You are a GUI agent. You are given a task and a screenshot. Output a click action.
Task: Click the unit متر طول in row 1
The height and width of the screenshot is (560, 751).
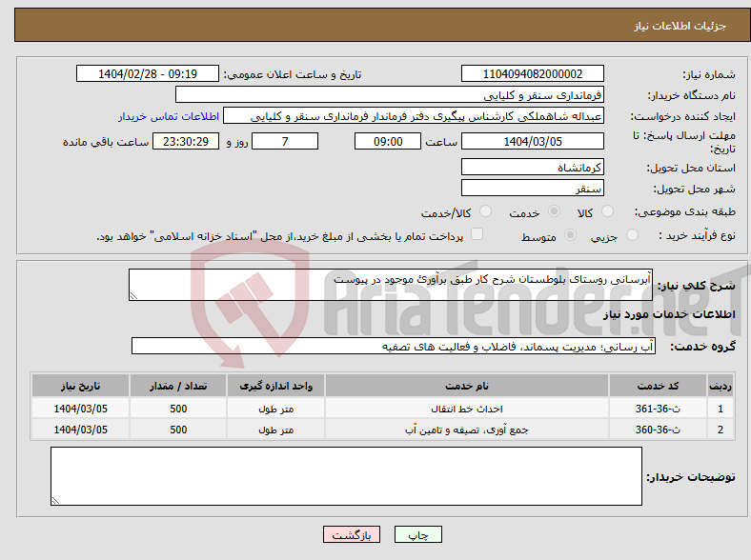point(275,409)
